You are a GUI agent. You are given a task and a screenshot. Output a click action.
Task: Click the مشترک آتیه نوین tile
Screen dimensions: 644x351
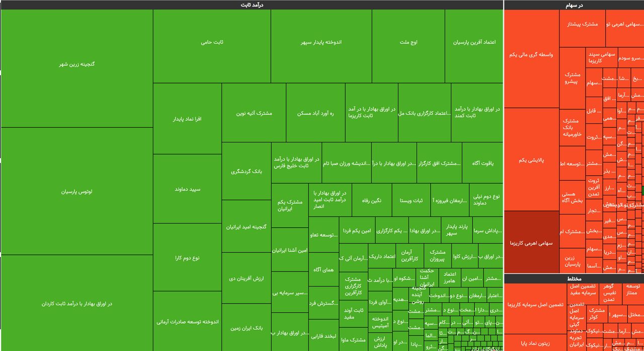click(x=254, y=113)
